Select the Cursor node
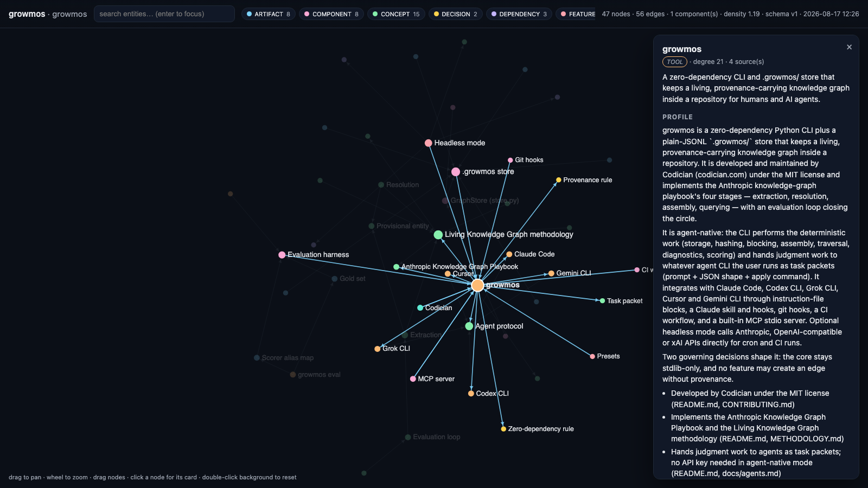 pyautogui.click(x=448, y=274)
